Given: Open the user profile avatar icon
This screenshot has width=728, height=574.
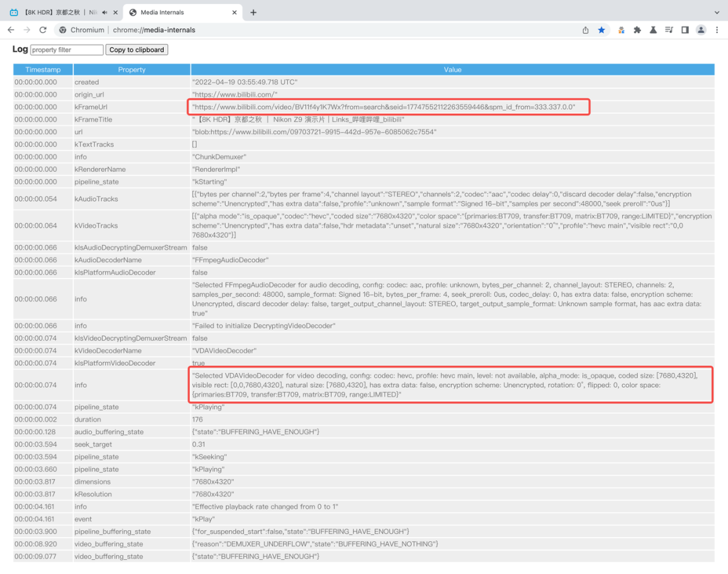Looking at the screenshot, I should point(700,30).
